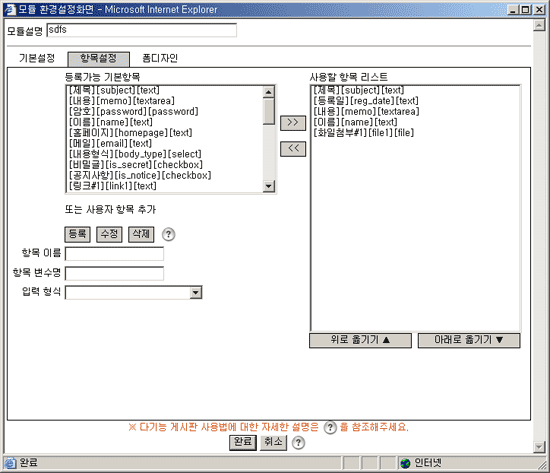The height and width of the screenshot is (473, 550).
Task: Select [화일첨부#1][file1][file] in the used list
Action: click(x=363, y=133)
